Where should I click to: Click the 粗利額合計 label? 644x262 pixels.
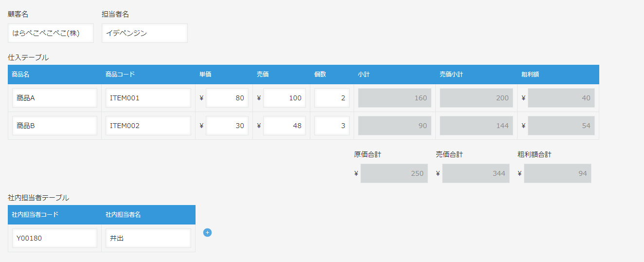click(535, 155)
